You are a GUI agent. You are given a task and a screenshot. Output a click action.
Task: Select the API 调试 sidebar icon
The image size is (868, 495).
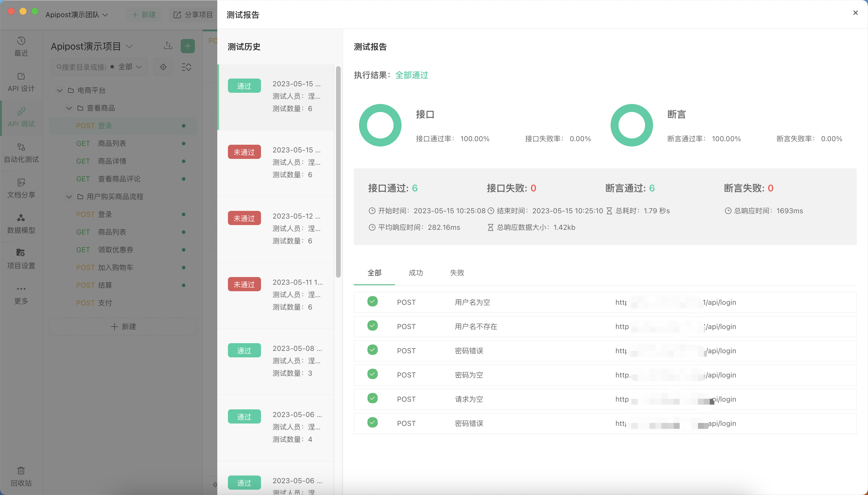21,117
